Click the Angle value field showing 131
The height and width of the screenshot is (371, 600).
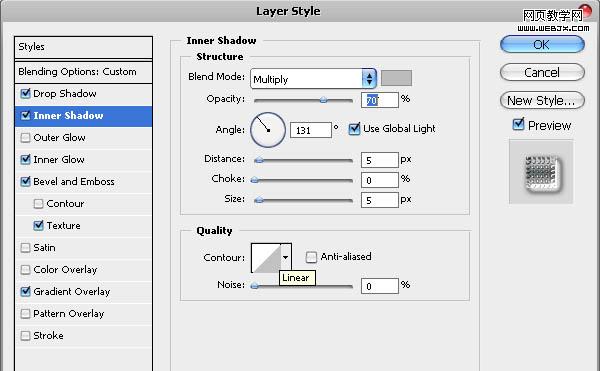[311, 130]
